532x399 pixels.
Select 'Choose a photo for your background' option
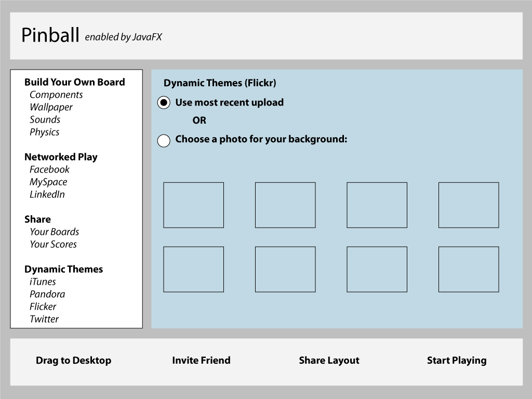164,141
